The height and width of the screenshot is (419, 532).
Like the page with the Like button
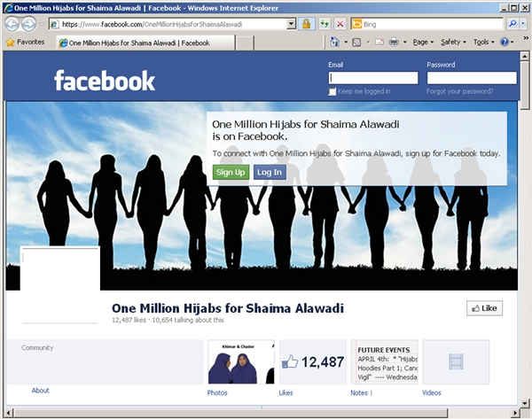[x=484, y=308]
